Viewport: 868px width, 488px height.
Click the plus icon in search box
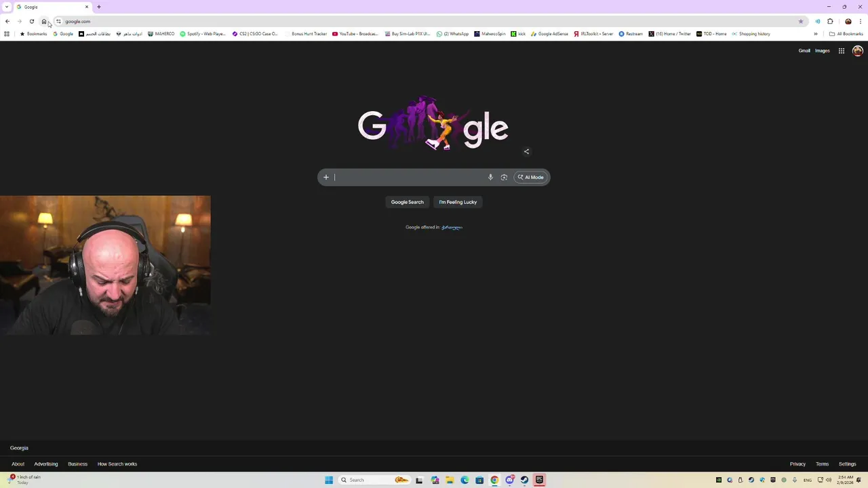pyautogui.click(x=326, y=178)
